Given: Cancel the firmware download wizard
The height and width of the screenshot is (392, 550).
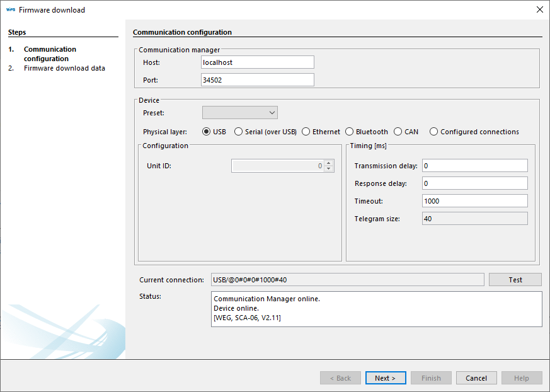Looking at the screenshot, I should (476, 378).
